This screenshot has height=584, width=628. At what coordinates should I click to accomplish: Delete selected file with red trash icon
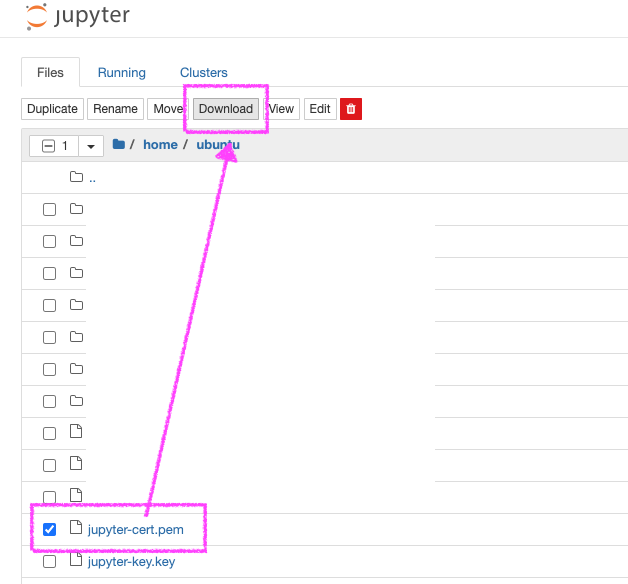(x=351, y=109)
